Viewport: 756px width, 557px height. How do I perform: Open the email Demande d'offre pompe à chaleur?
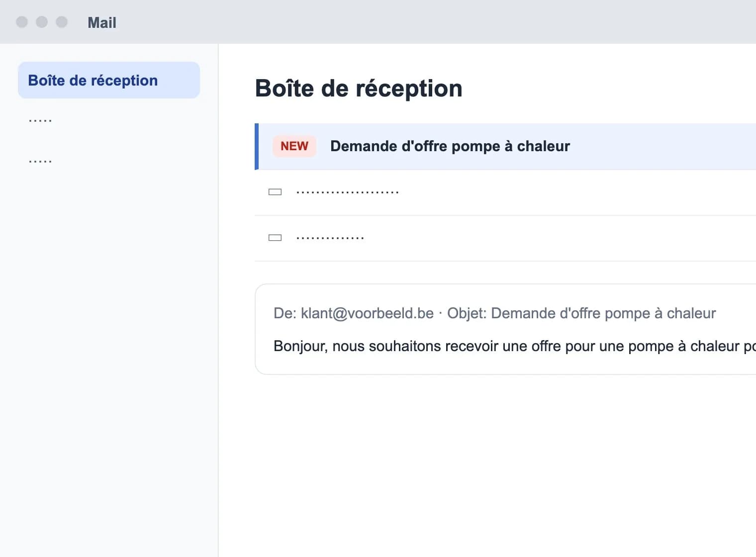coord(505,146)
